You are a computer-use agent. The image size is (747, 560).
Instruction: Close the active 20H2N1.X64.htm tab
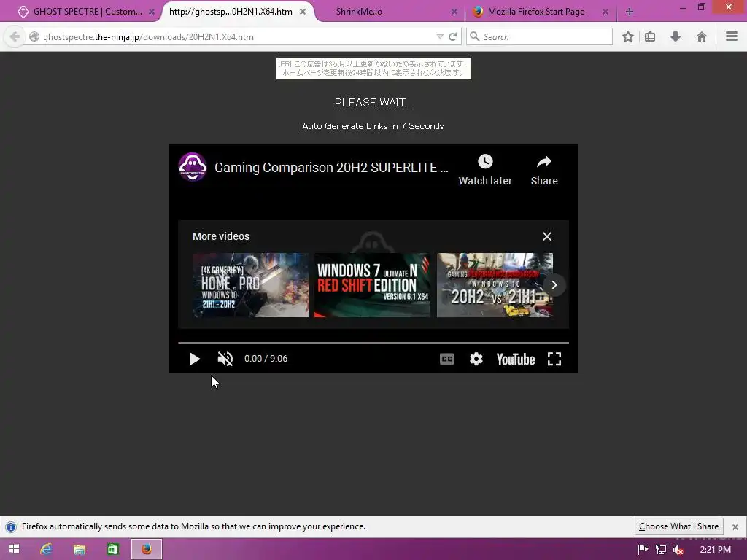(303, 12)
